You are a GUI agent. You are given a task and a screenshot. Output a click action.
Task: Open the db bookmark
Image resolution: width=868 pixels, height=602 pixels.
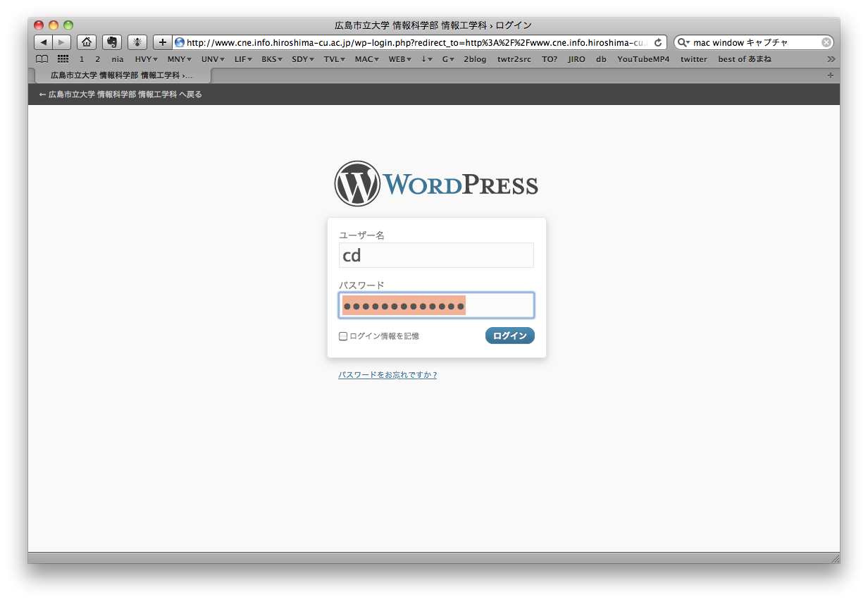(x=601, y=59)
